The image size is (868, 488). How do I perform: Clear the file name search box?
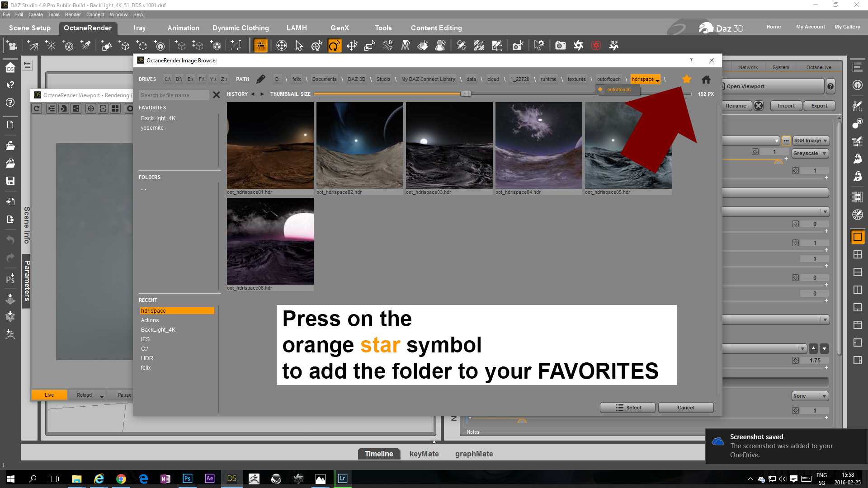[217, 95]
